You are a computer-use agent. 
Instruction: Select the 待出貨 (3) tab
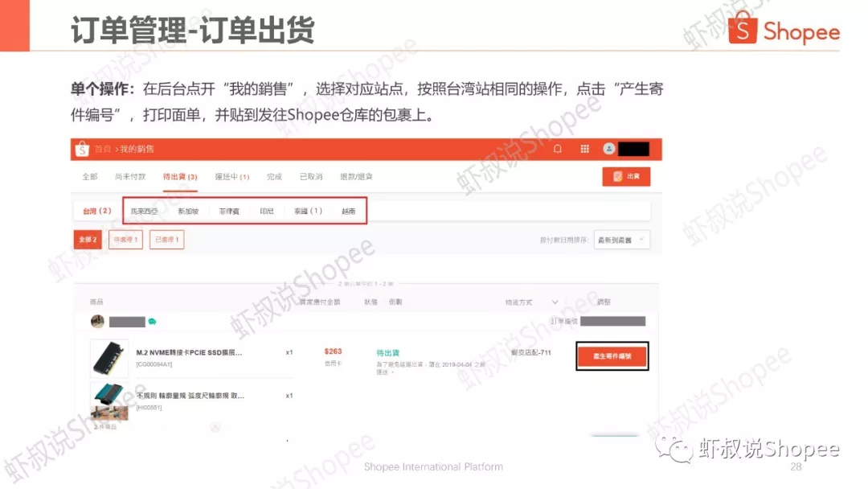point(180,177)
